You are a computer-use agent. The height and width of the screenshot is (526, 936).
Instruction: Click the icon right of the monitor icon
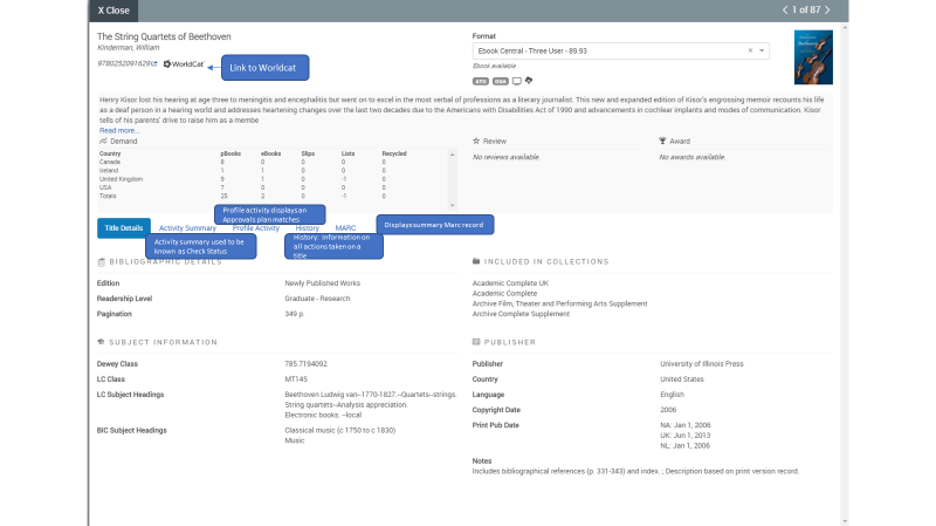(x=529, y=80)
